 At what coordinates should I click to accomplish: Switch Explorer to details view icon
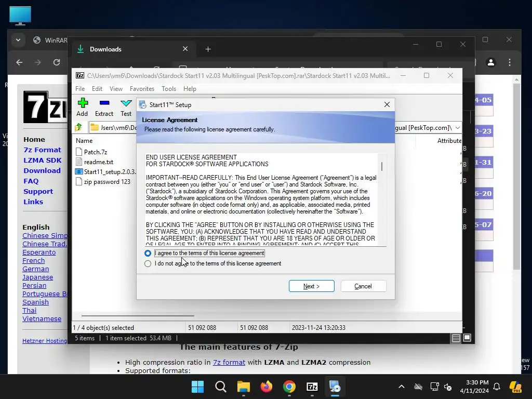point(456,338)
